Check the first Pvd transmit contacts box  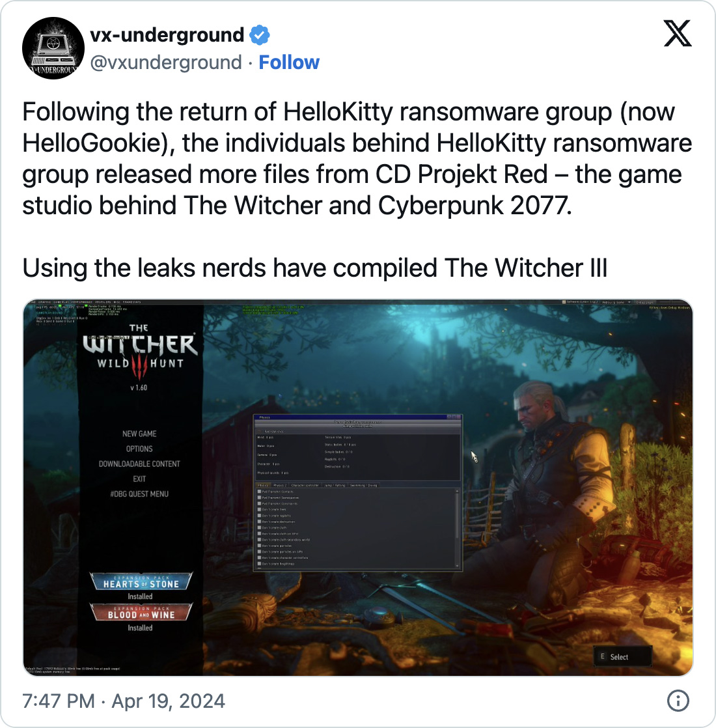260,491
